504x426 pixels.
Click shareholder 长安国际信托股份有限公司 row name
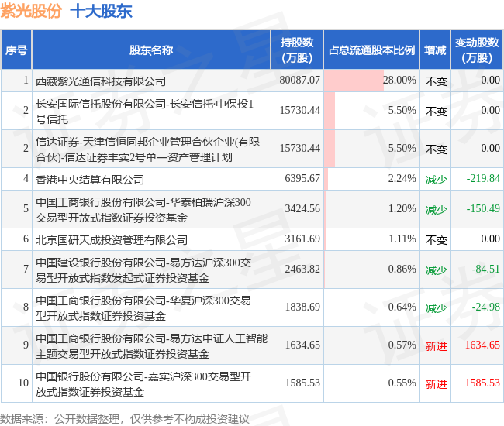(x=144, y=111)
